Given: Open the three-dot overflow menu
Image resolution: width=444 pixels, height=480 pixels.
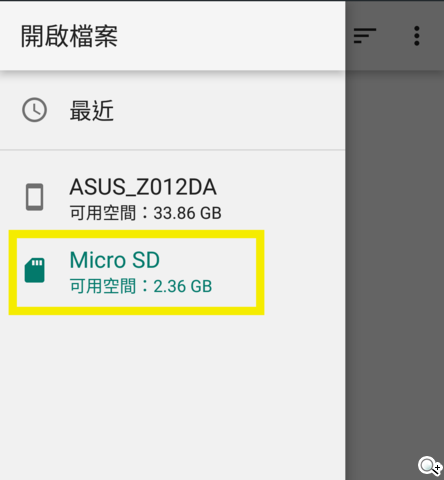Looking at the screenshot, I should [x=417, y=36].
